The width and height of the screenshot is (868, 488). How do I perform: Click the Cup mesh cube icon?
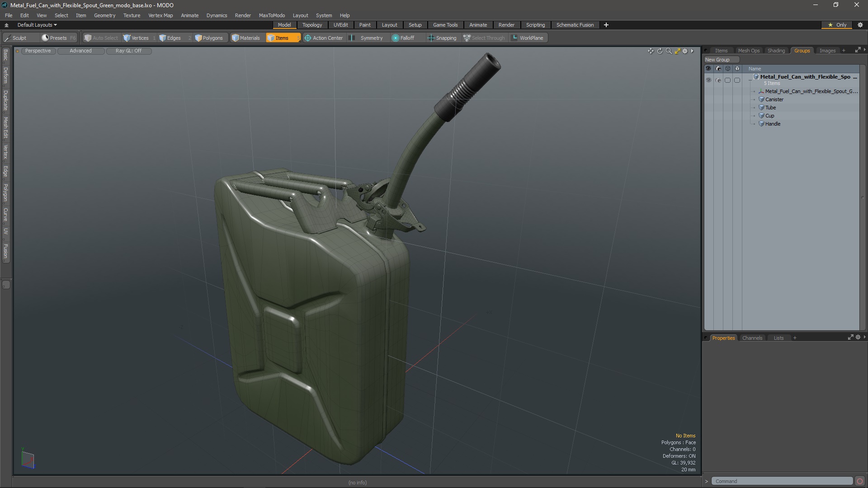(761, 116)
